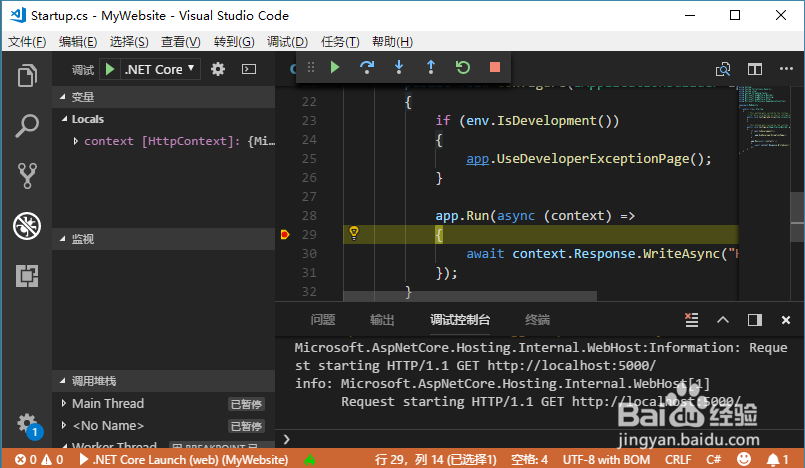
Task: Switch to the 问题 panel tab
Action: (x=323, y=320)
